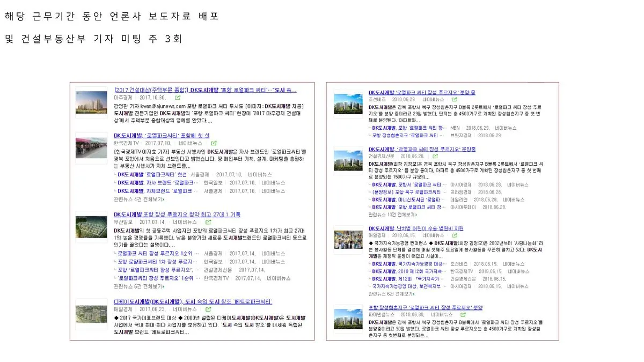
Task: Click the green icon beside 매일경제 메트로파크씨티 article
Action: coord(208,309)
